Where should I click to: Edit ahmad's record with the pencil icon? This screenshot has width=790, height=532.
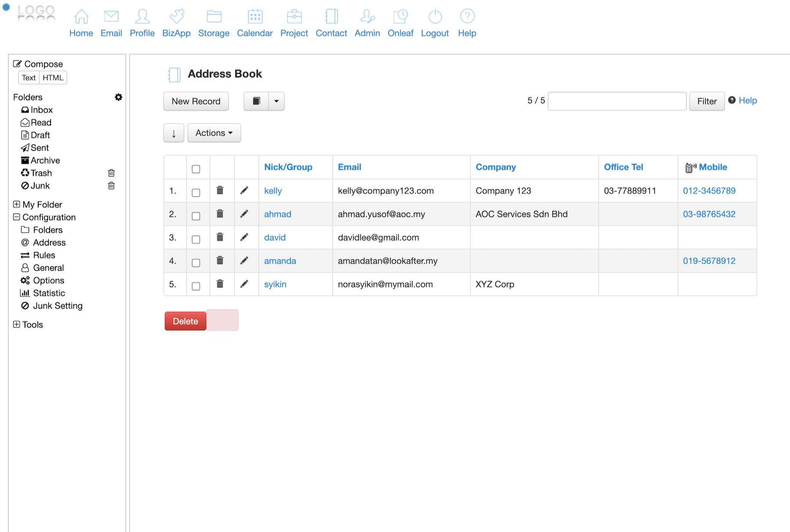pyautogui.click(x=244, y=214)
